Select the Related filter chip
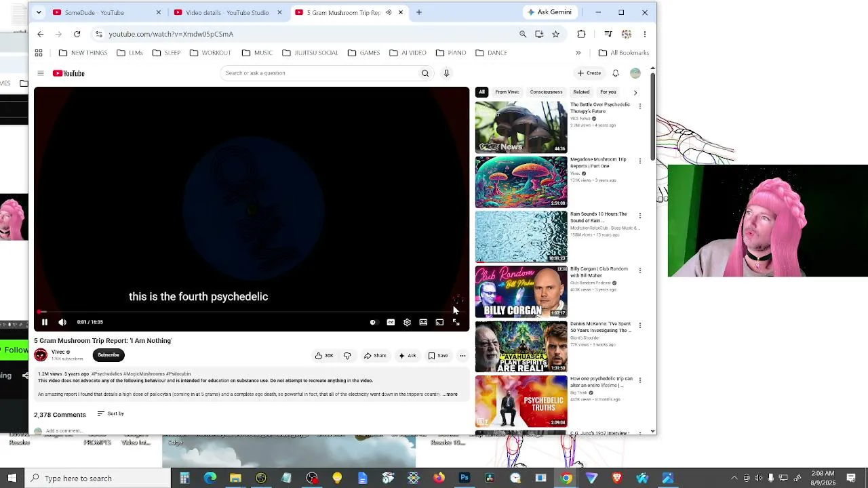The width and height of the screenshot is (868, 488). [x=581, y=92]
